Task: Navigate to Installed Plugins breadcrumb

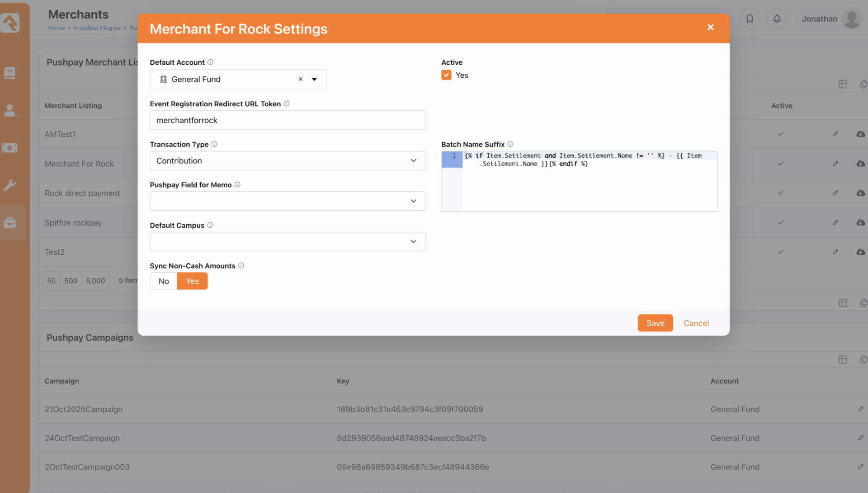Action: (97, 28)
